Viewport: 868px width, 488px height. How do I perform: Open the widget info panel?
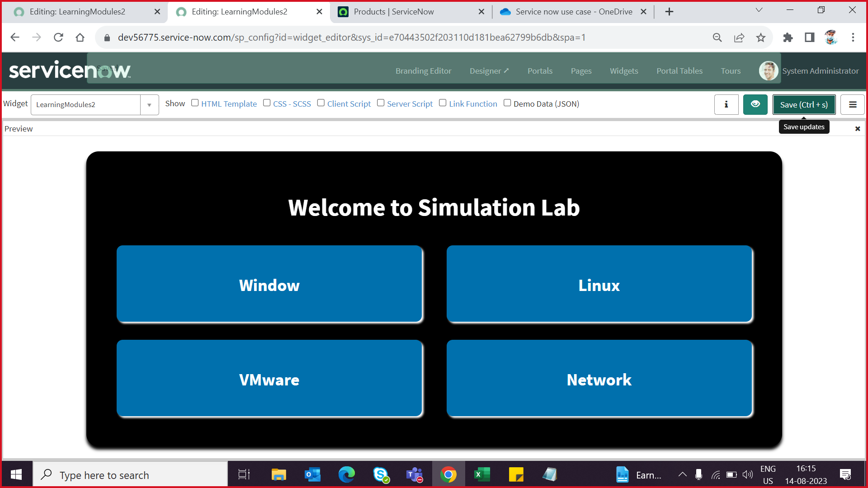coord(726,104)
